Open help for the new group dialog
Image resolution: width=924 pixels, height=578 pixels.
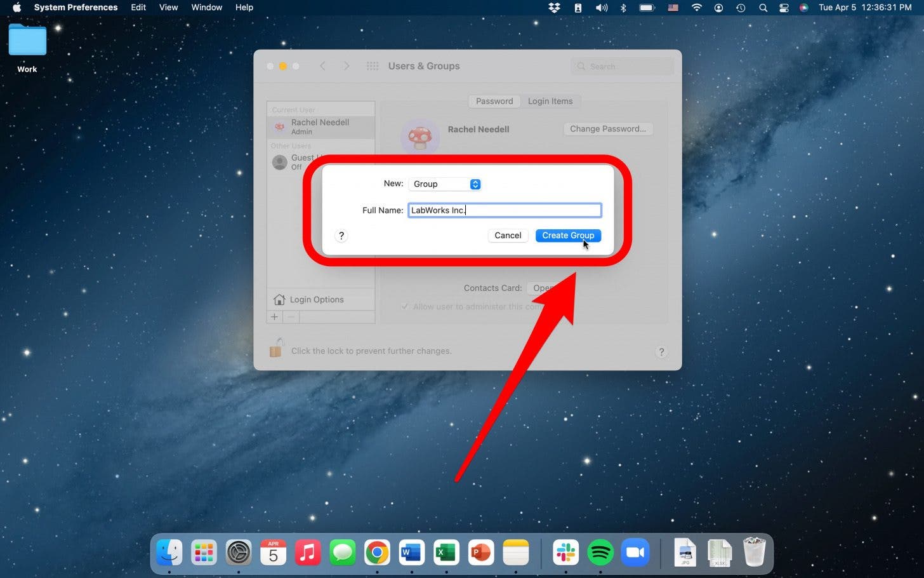coord(341,236)
